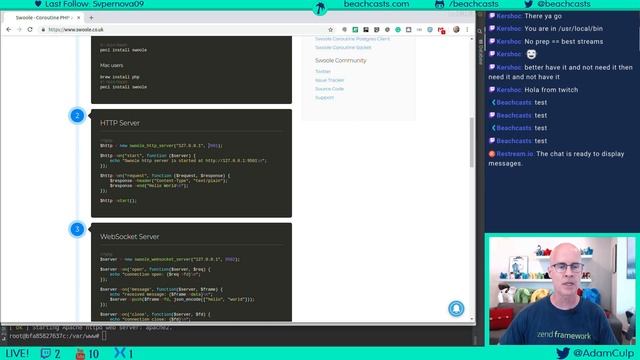Click the red extension icon with badge
The height and width of the screenshot is (360, 640).
coord(441,30)
